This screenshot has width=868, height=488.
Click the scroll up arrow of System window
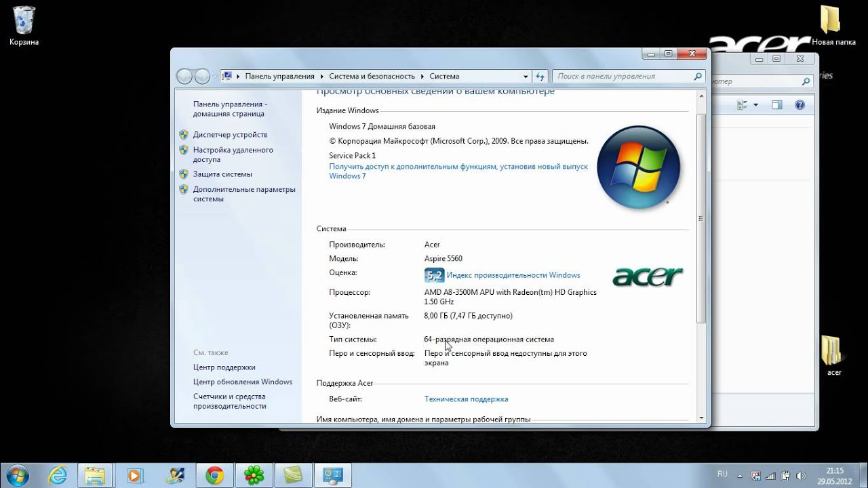point(702,96)
